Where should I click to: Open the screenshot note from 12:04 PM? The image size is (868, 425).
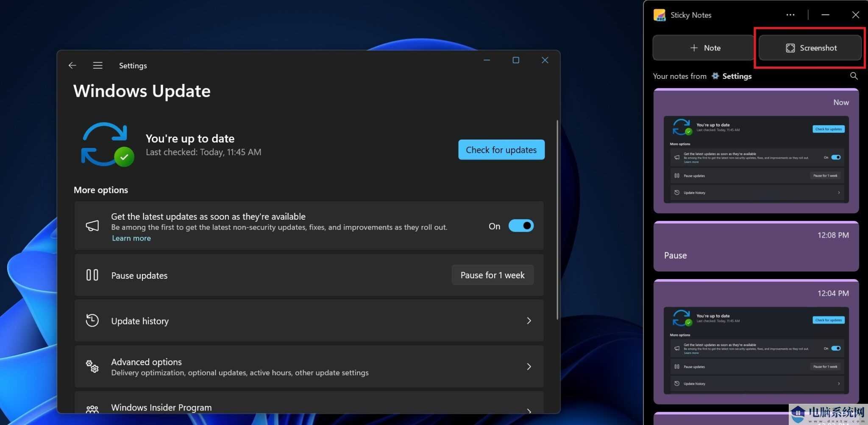tap(756, 341)
